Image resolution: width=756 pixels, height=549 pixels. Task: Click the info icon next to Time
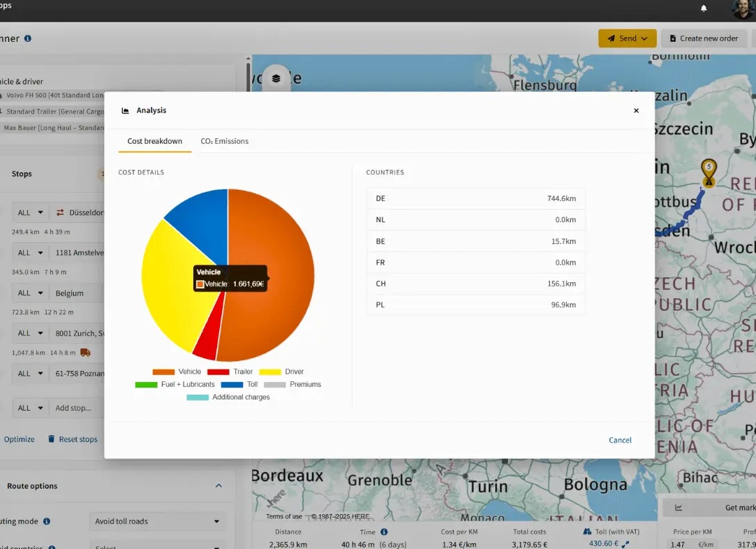tap(384, 532)
